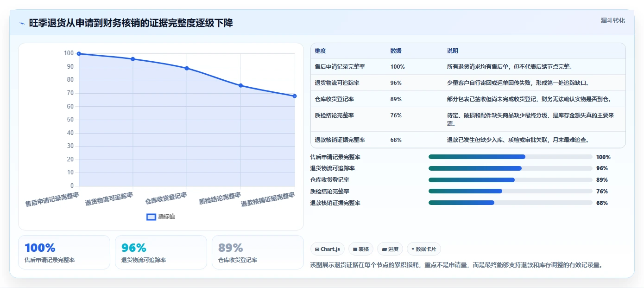Screen dimensions: 644x288
Task: Click the 96% value in the table
Action: coord(396,83)
